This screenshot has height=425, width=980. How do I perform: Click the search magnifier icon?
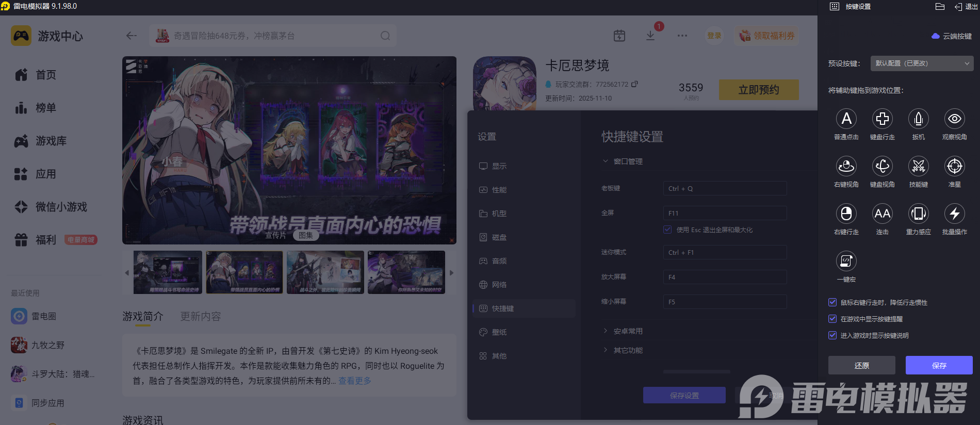(x=385, y=36)
